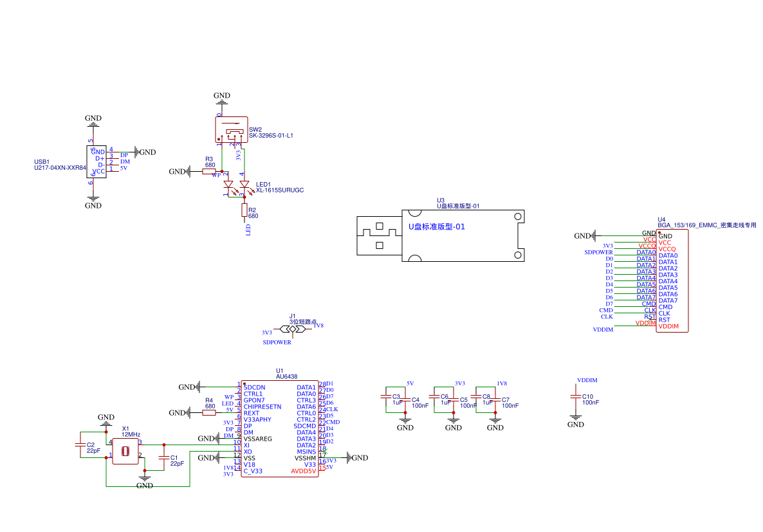Select capacitor C6 symbol
The width and height of the screenshot is (763, 532).
pyautogui.click(x=434, y=396)
